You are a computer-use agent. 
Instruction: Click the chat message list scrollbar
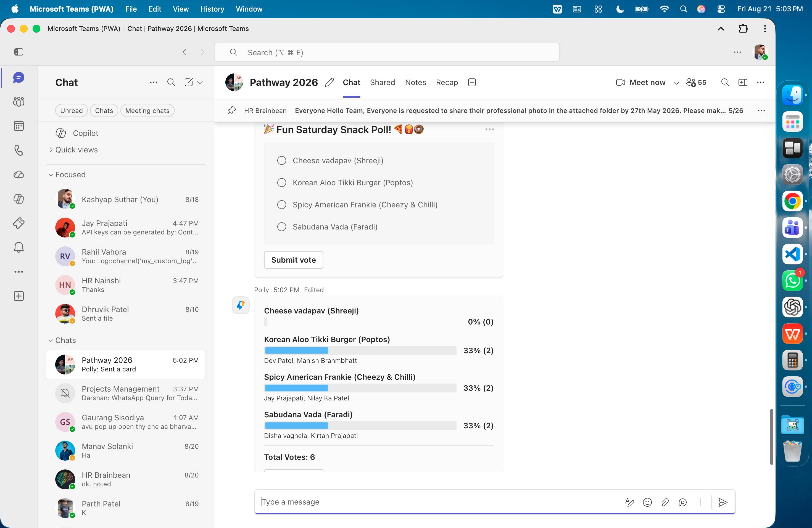coord(771,437)
